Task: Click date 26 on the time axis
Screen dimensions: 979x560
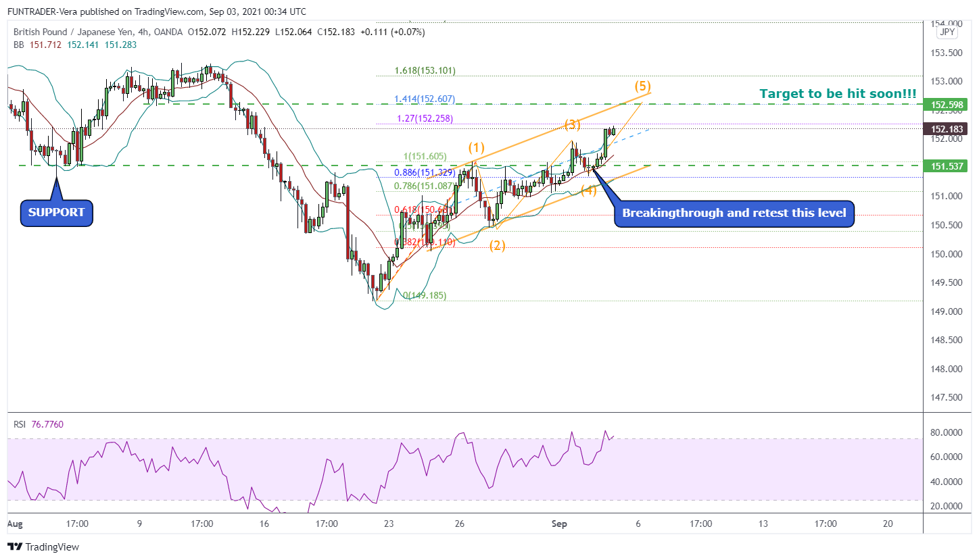Action: (x=459, y=524)
